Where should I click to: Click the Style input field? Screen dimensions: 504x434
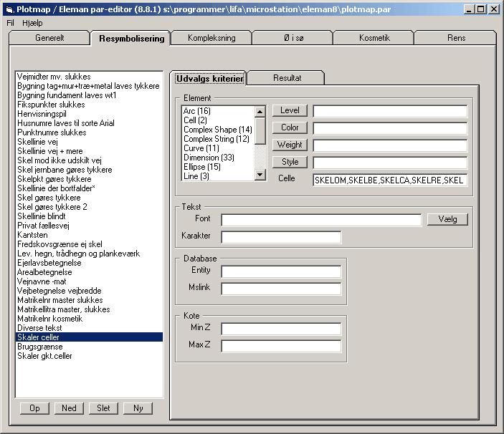click(390, 163)
